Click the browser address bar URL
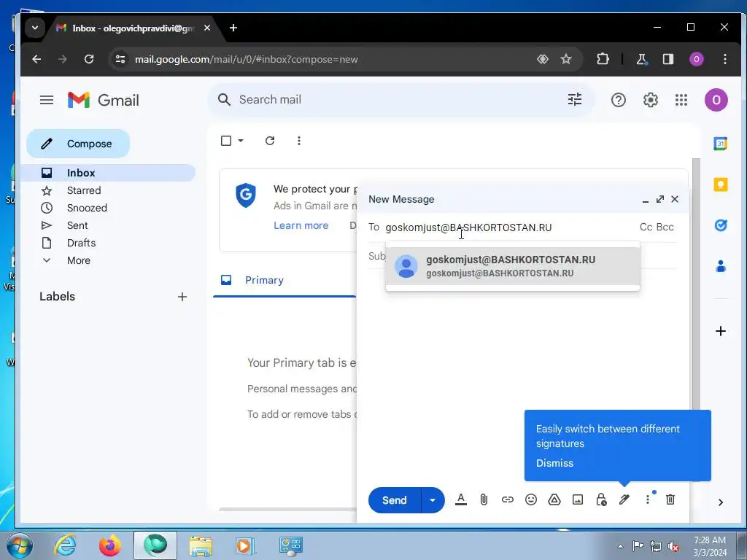This screenshot has height=560, width=747. pyautogui.click(x=247, y=60)
